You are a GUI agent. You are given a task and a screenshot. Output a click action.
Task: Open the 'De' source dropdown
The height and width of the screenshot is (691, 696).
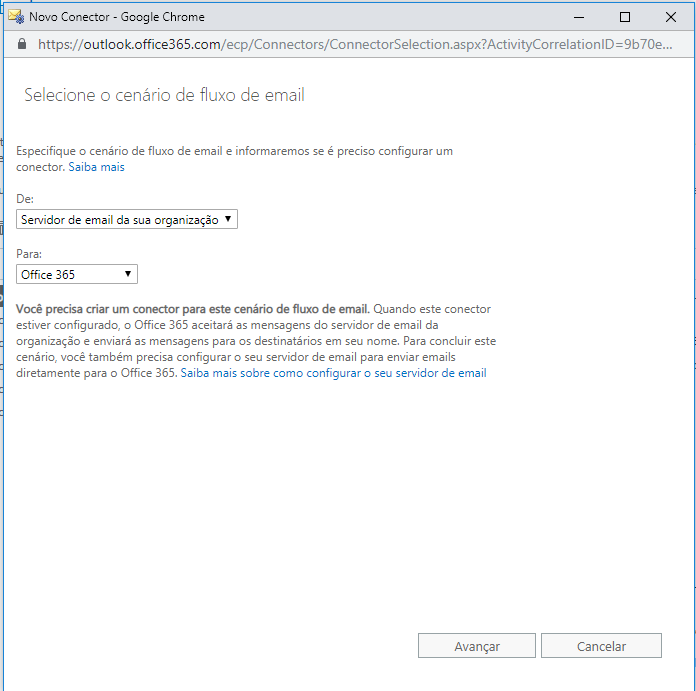click(x=127, y=219)
